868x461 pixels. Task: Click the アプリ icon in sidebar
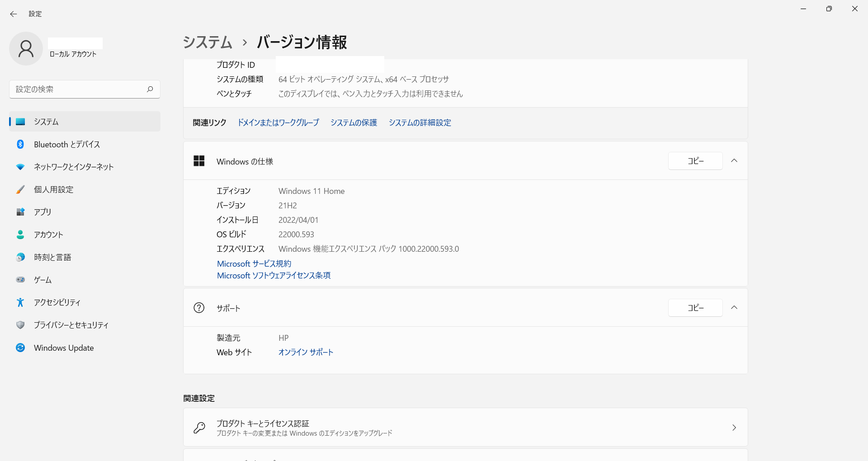point(20,212)
